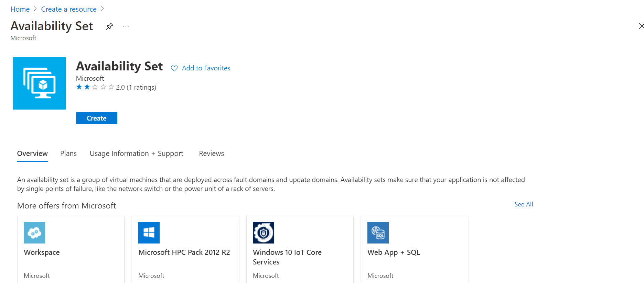Click the Web App + SQL icon
Screen dimensions: 644x283
pyautogui.click(x=378, y=233)
